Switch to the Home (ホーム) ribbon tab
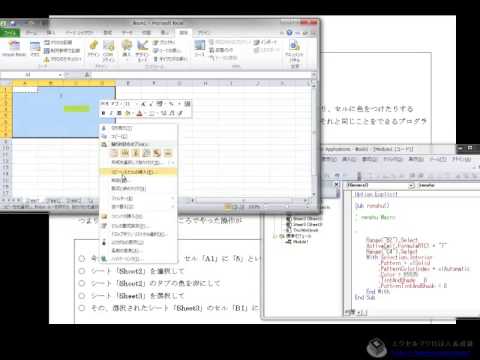This screenshot has height=360, width=480. tap(31, 33)
